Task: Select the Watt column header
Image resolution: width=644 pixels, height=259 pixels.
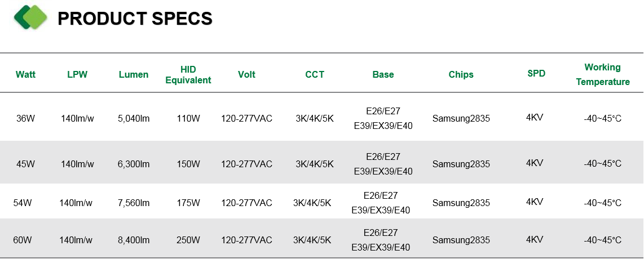Action: 25,74
